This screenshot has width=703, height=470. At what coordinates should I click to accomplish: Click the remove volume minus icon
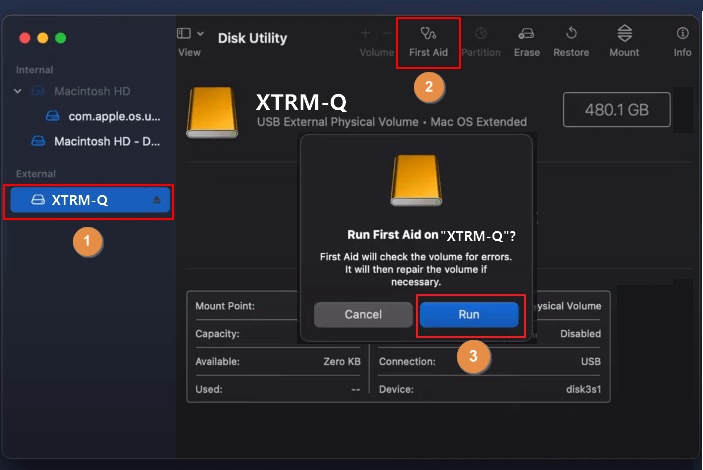387,33
